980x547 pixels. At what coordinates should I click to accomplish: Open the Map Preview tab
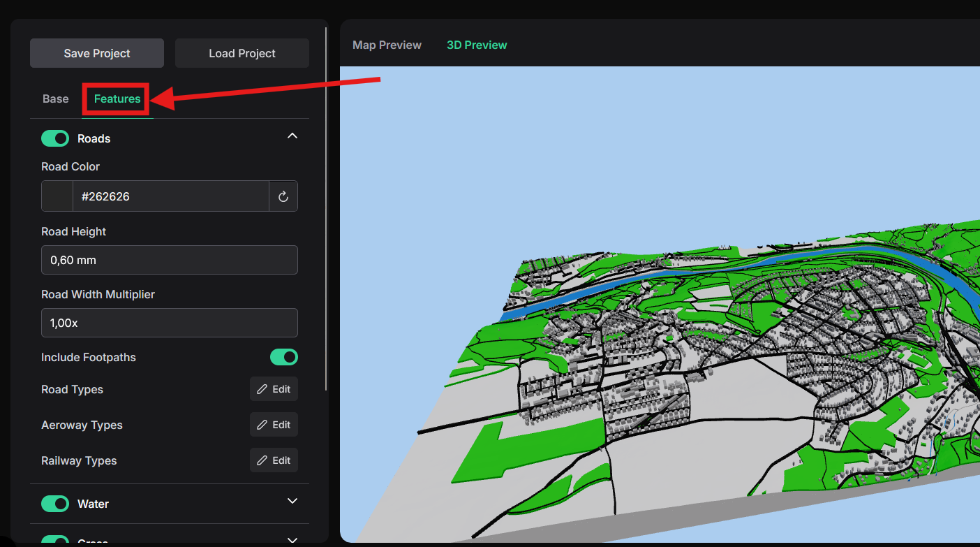[x=387, y=45]
